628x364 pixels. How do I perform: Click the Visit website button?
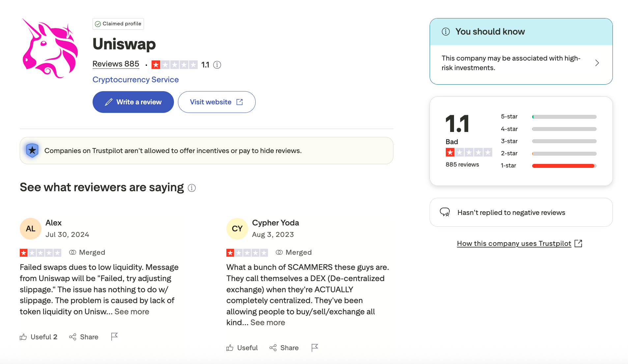[216, 102]
